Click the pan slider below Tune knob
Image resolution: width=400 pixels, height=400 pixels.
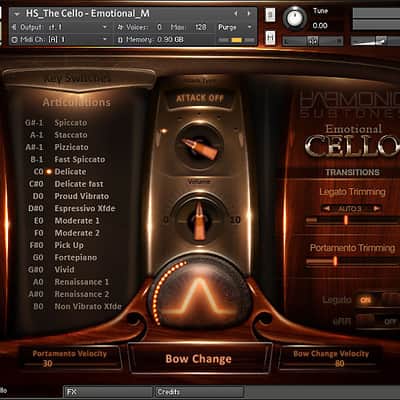coord(313,41)
